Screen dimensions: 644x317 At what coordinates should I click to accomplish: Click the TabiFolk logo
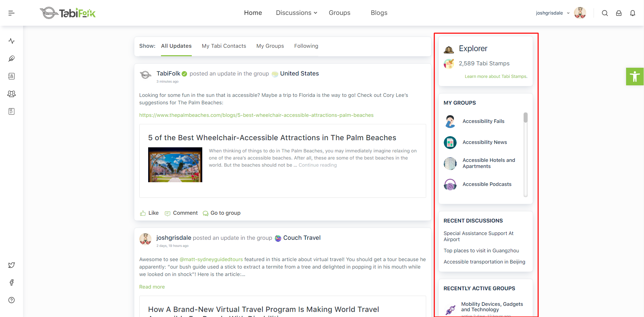point(68,13)
